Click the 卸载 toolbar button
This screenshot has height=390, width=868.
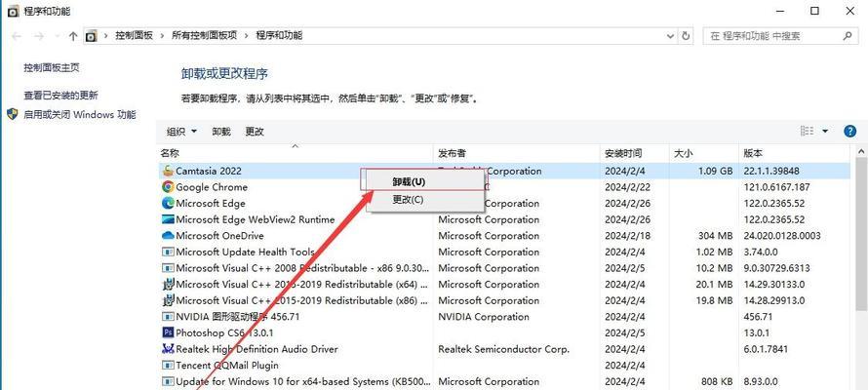coord(220,132)
